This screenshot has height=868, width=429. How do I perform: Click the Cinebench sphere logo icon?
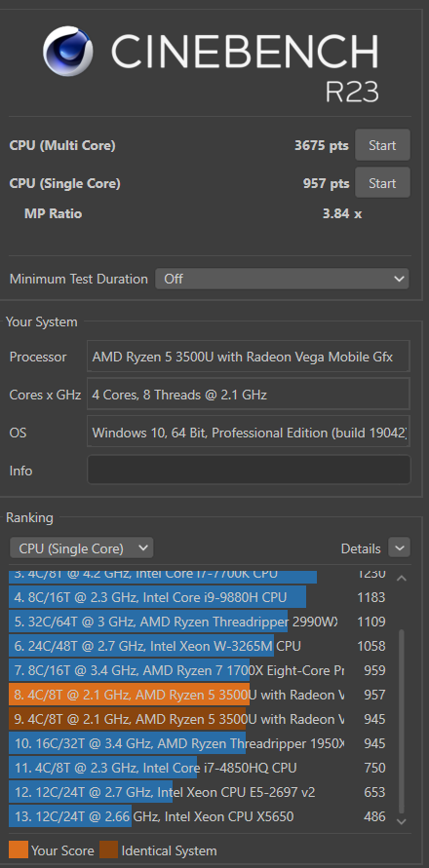67,51
